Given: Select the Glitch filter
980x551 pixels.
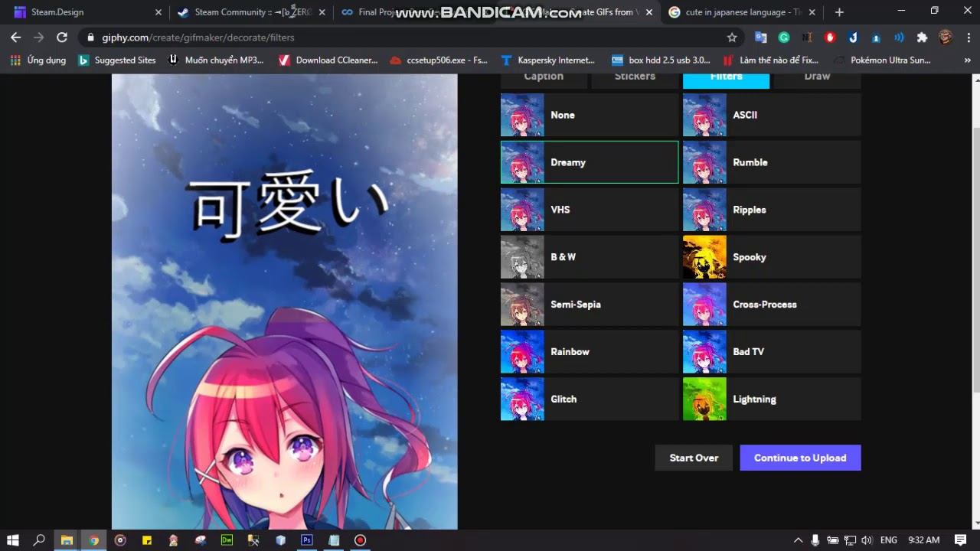Looking at the screenshot, I should click(590, 399).
